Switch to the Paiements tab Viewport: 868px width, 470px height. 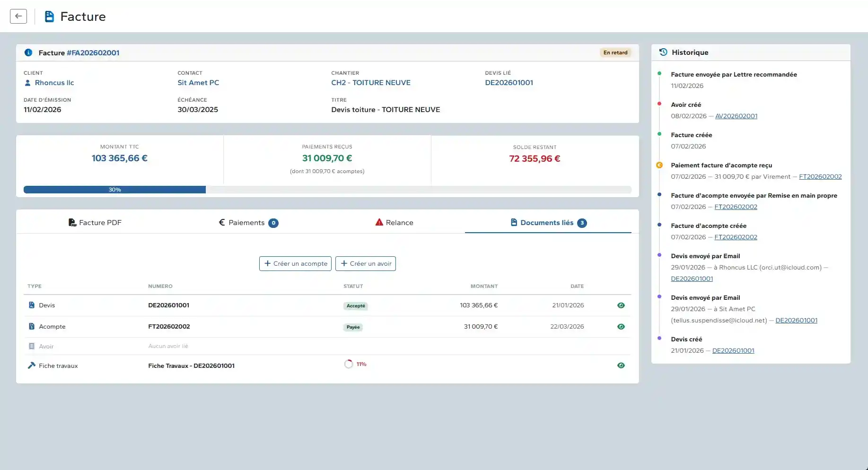click(248, 223)
